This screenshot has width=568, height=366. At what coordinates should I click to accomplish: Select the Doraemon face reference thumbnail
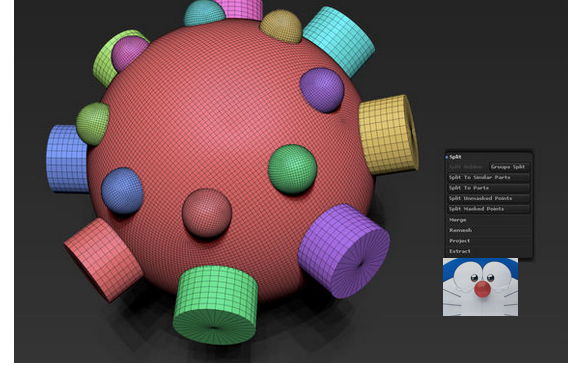click(480, 287)
